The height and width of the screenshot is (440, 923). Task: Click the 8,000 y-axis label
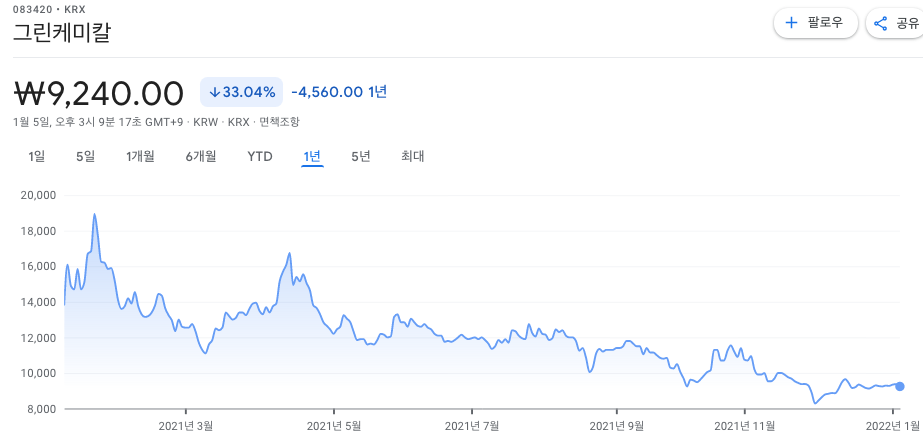tap(41, 409)
